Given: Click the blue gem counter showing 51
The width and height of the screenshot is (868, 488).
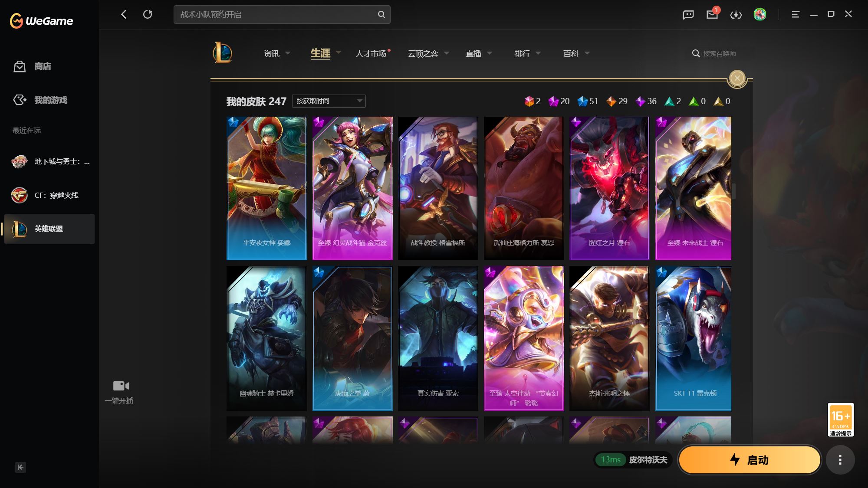Looking at the screenshot, I should [x=588, y=101].
